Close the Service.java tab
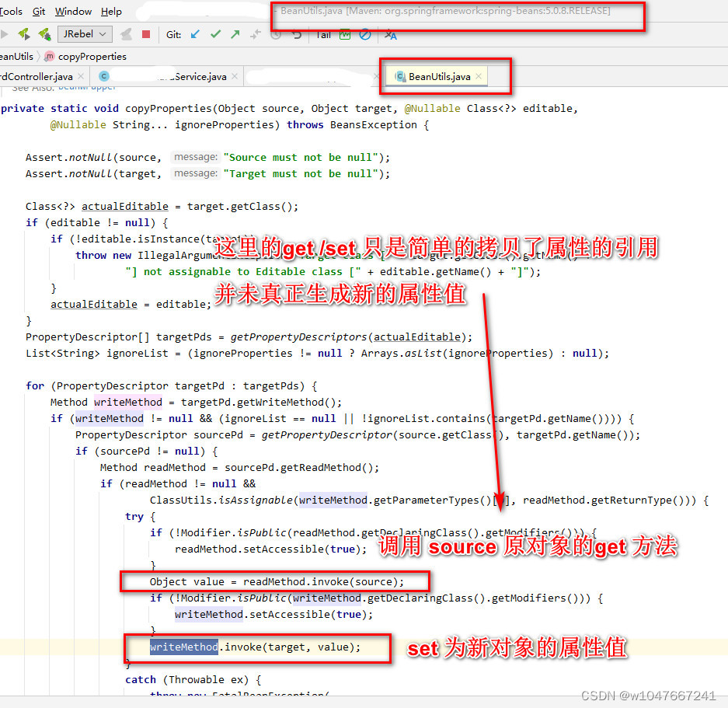This screenshot has width=728, height=708. 235,75
